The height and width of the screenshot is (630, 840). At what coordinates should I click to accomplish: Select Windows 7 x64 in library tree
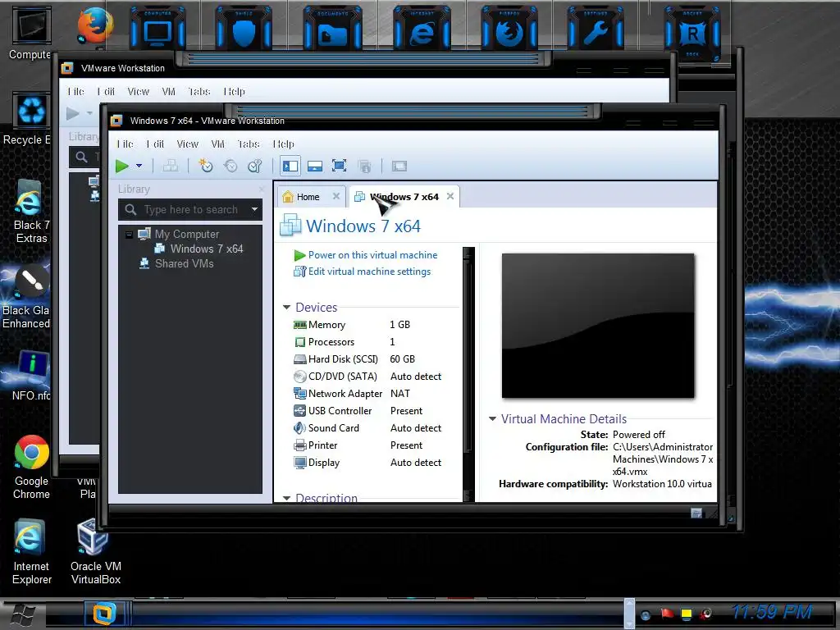click(x=206, y=249)
